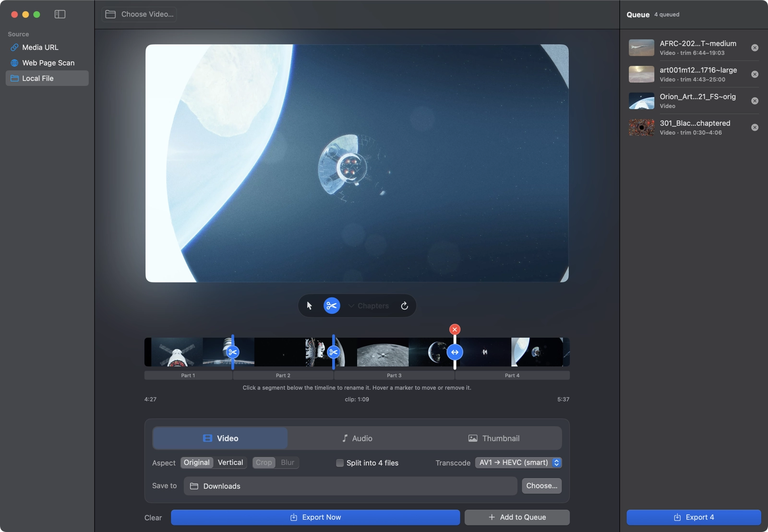
Task: Rename the Part 4 segment
Action: [512, 376]
